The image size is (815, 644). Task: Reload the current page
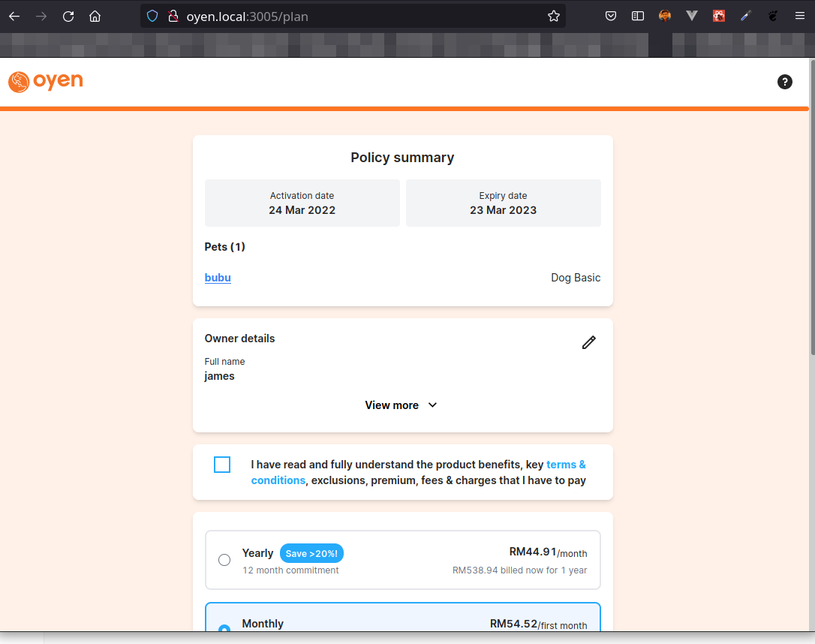(x=68, y=16)
